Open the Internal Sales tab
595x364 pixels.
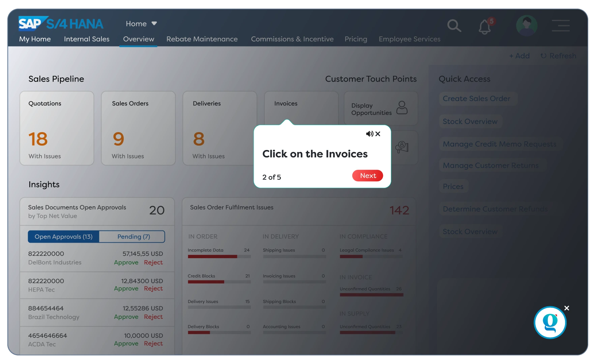tap(87, 39)
